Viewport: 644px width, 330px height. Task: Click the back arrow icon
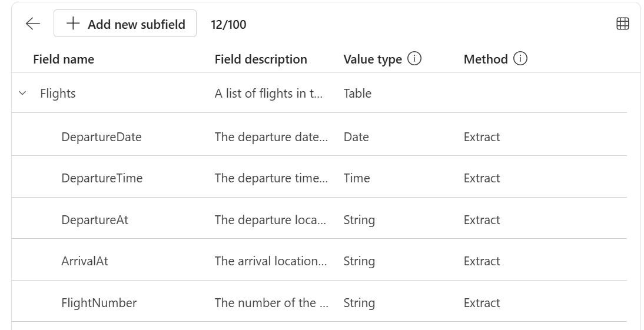pos(33,24)
